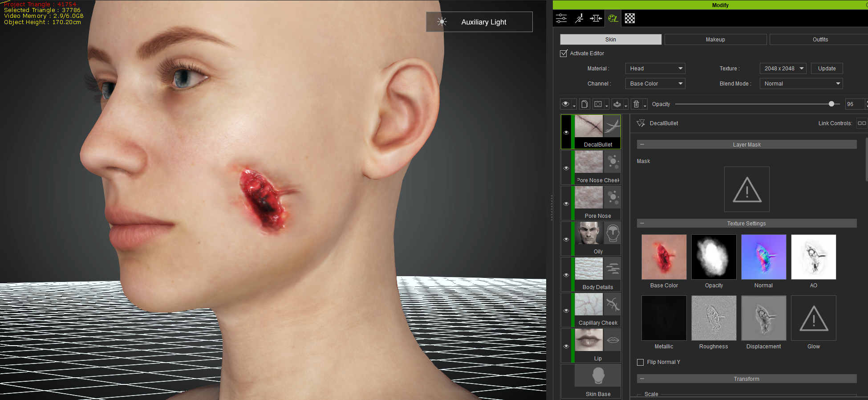Click the merge layers stack icon
This screenshot has height=400, width=868.
pos(617,104)
